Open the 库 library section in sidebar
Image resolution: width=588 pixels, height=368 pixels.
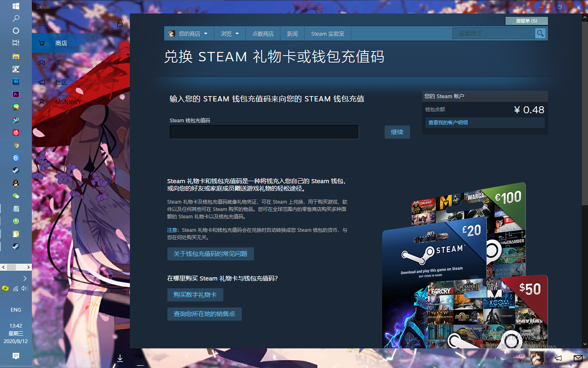pos(81,63)
